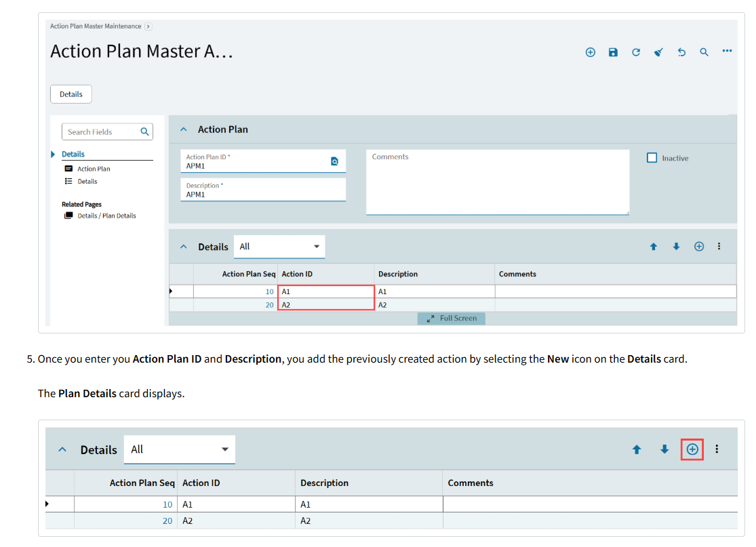This screenshot has width=756, height=547.
Task: Click the Refresh icon in top toolbar
Action: coord(636,52)
